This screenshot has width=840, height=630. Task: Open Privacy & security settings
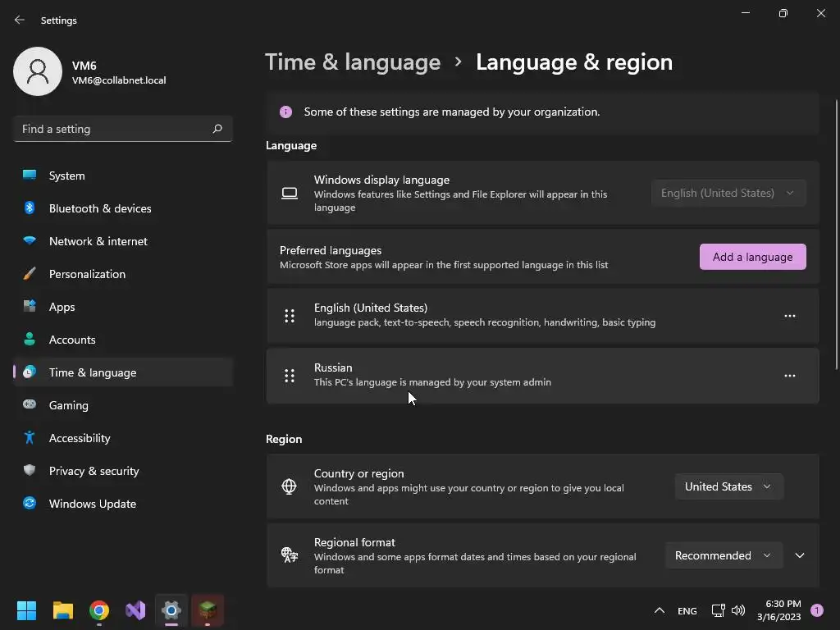coord(123,471)
